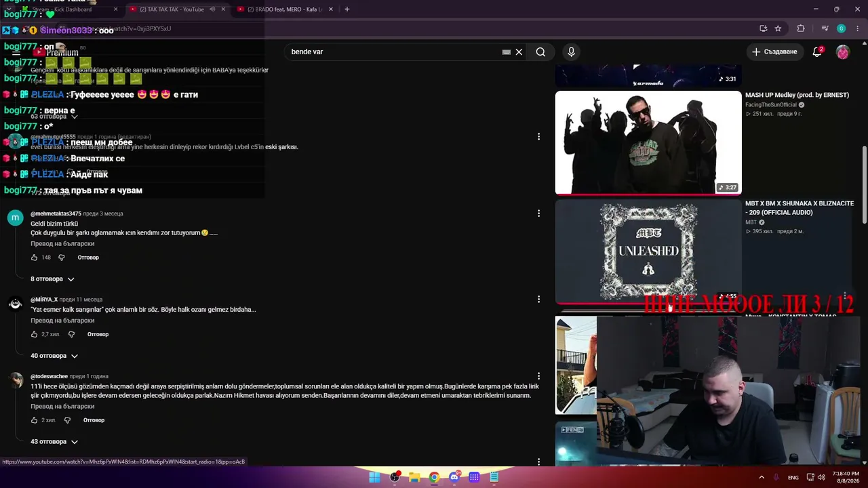Viewport: 868px width, 488px height.
Task: Switch to the BRADO feat. MERO tab
Action: (x=285, y=9)
